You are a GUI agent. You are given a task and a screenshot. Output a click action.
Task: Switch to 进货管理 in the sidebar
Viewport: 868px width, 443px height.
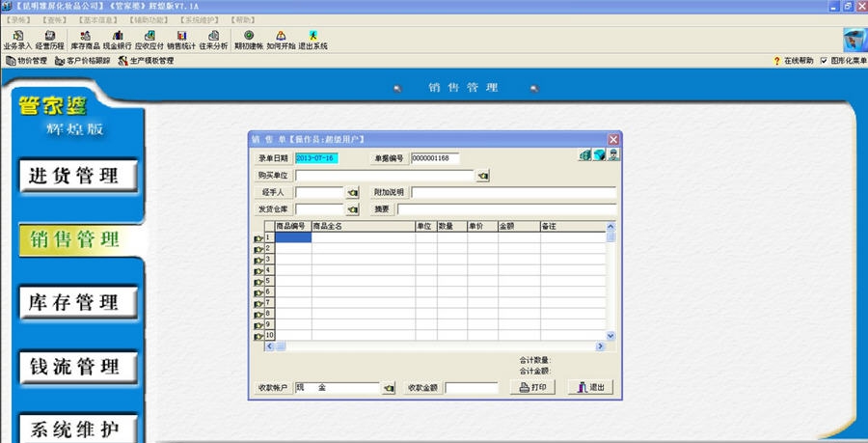(75, 176)
